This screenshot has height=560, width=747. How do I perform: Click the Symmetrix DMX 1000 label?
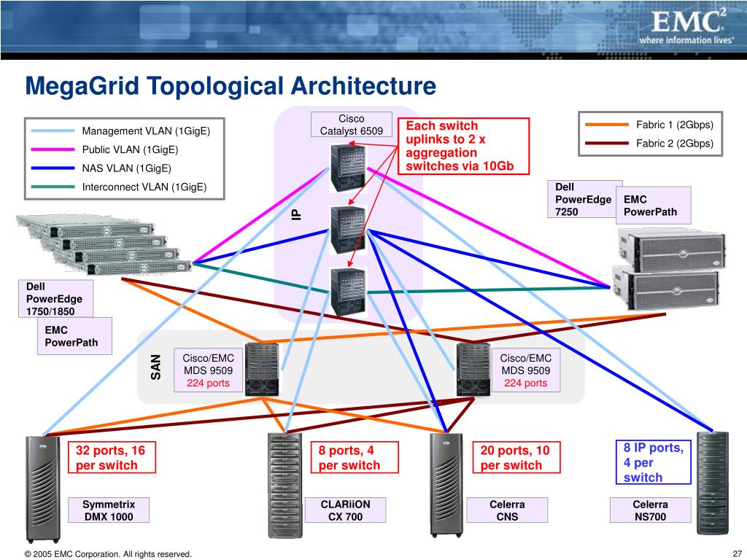109,510
